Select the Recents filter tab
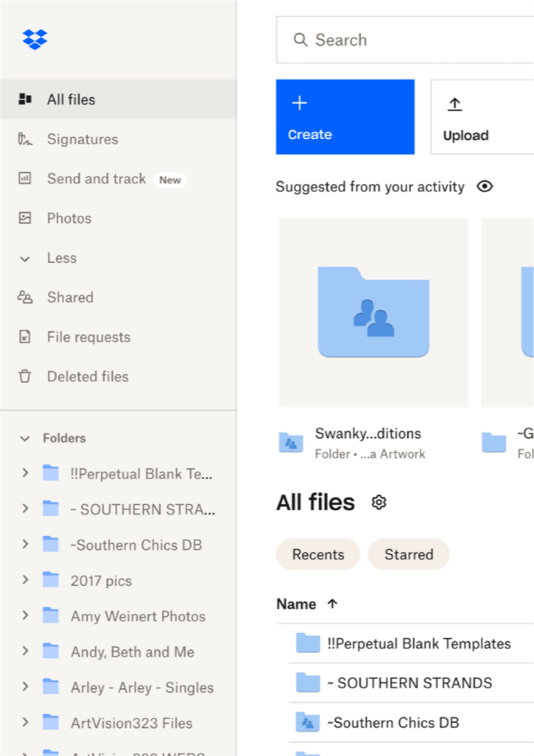This screenshot has width=534, height=756. pyautogui.click(x=318, y=554)
